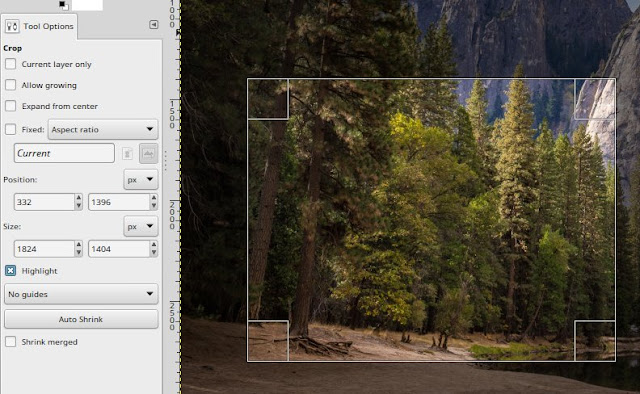640x394 pixels.
Task: Open the Tool Options tab
Action: 39,26
